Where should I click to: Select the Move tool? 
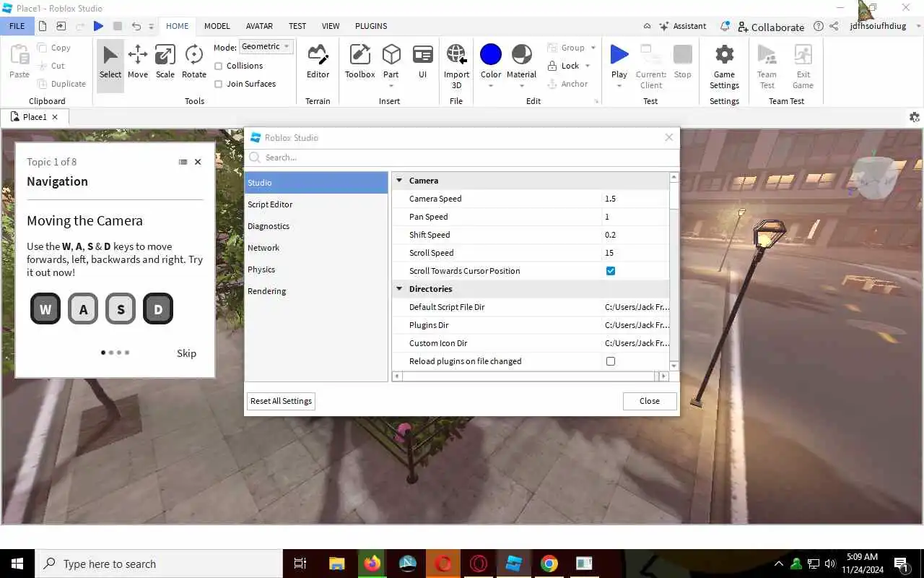coord(137,61)
